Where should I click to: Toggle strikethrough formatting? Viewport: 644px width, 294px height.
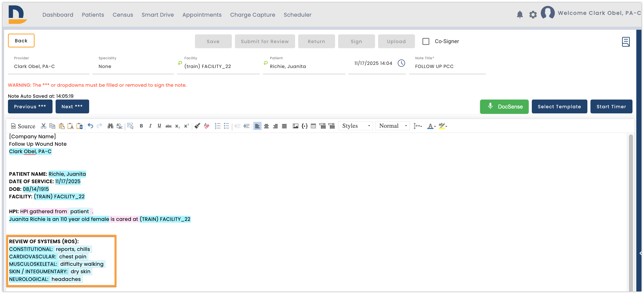tap(169, 126)
